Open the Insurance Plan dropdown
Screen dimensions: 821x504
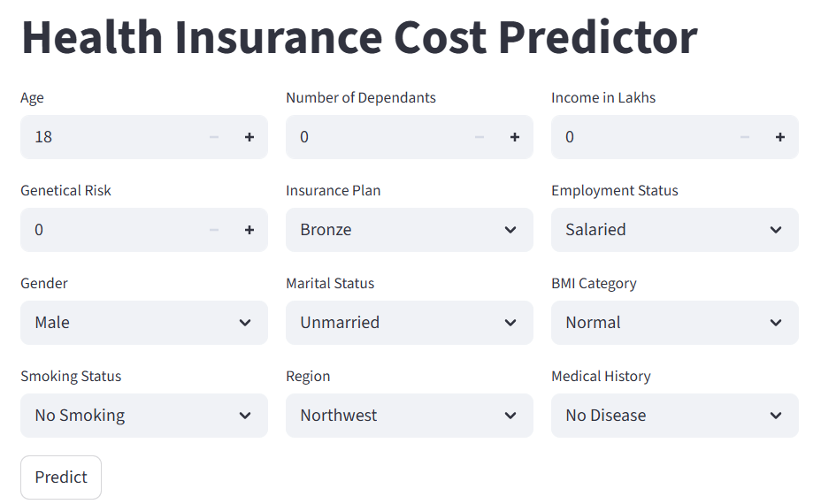(409, 230)
